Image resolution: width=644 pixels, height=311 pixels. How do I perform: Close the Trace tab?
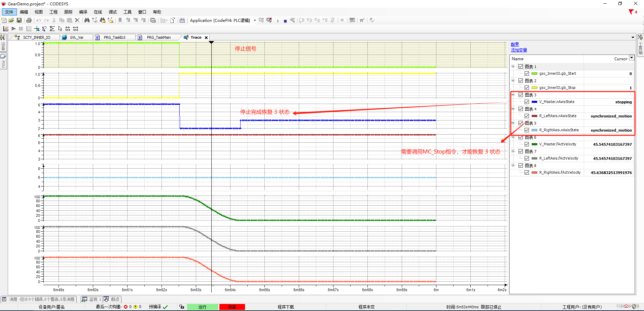tap(206, 38)
